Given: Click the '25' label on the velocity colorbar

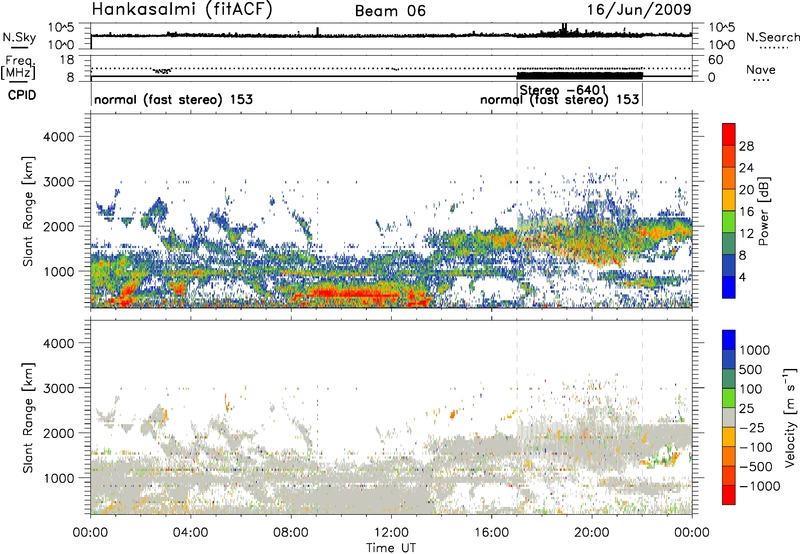Looking at the screenshot, I should tap(746, 409).
